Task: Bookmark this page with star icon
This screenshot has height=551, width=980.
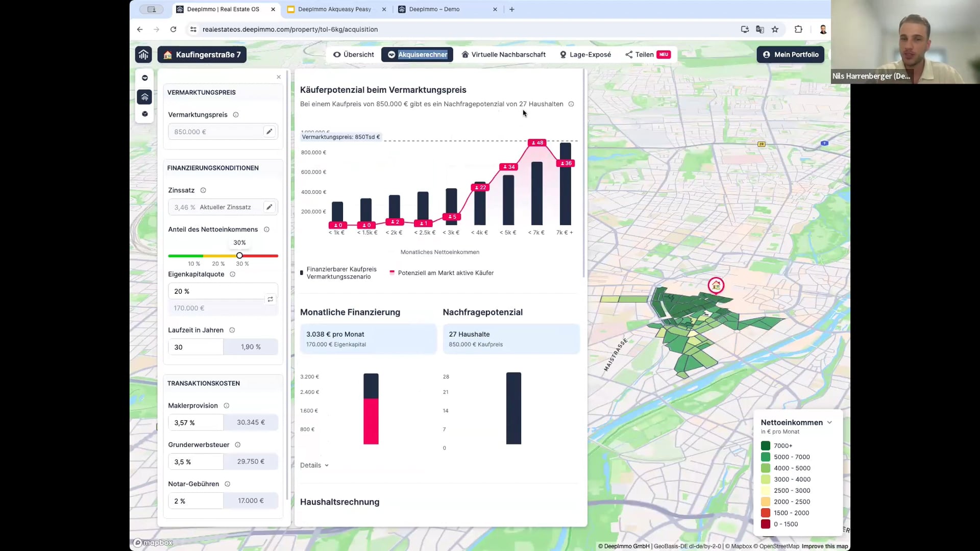Action: pyautogui.click(x=775, y=30)
